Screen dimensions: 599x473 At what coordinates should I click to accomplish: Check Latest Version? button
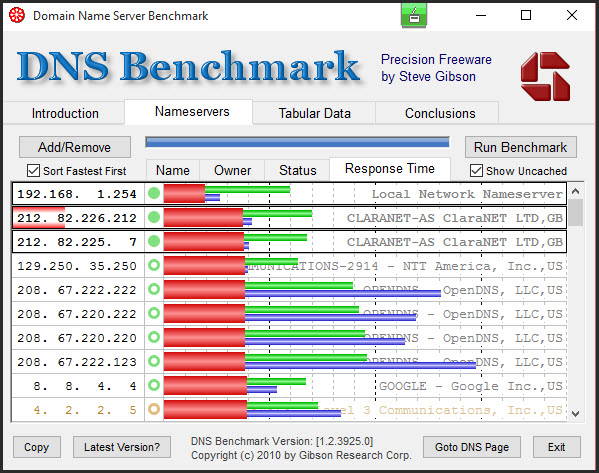click(x=122, y=447)
